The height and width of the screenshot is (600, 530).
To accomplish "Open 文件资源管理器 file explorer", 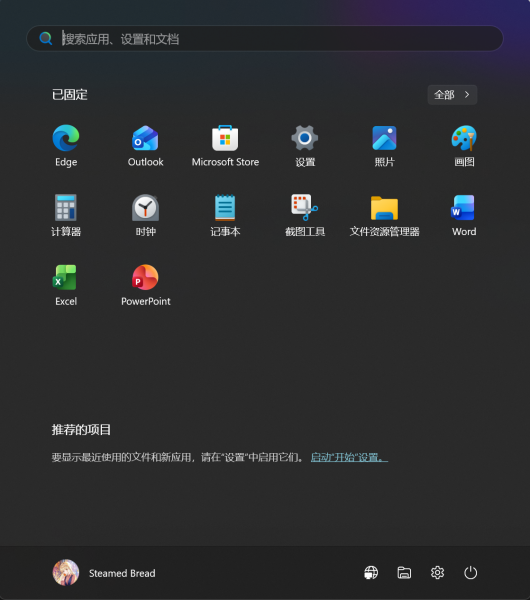I will point(384,215).
